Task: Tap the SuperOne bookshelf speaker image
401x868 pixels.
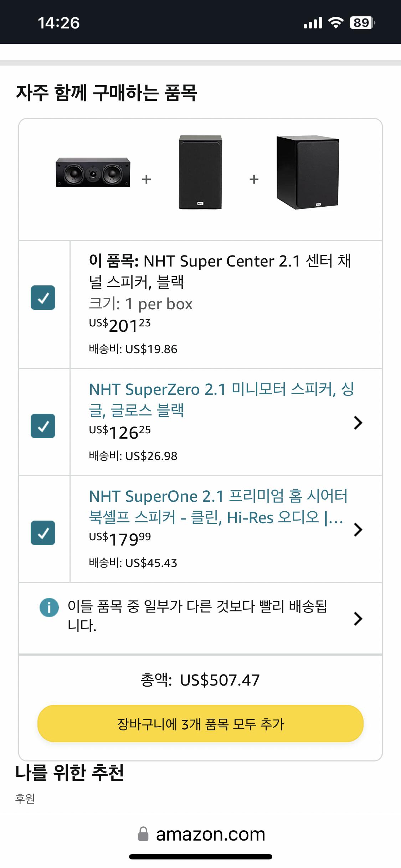Action: click(x=308, y=172)
